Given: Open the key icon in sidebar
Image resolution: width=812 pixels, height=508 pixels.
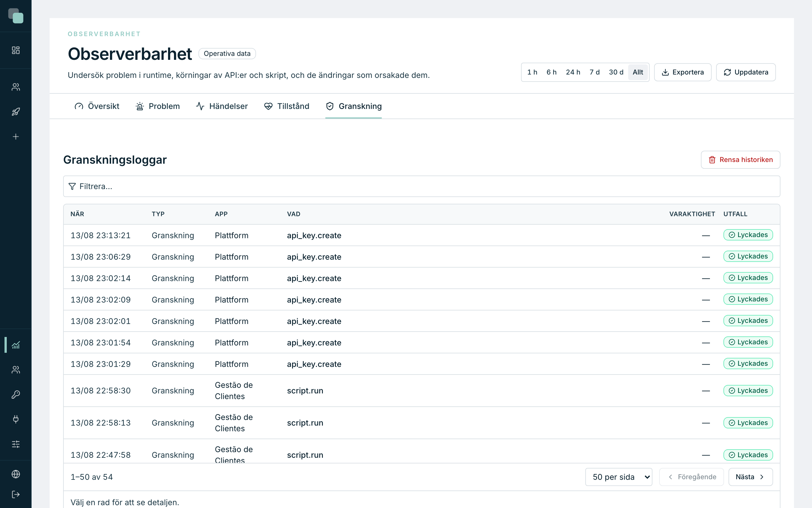Looking at the screenshot, I should coord(16,395).
